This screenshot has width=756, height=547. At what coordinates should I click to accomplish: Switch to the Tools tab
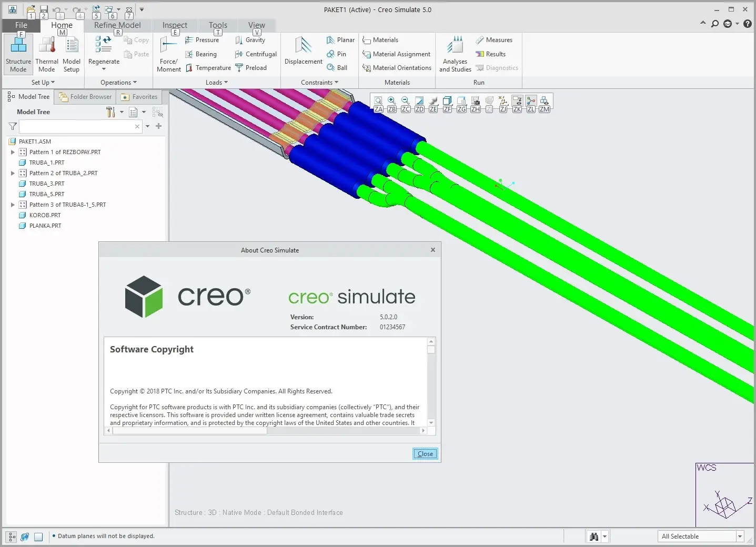coord(218,25)
